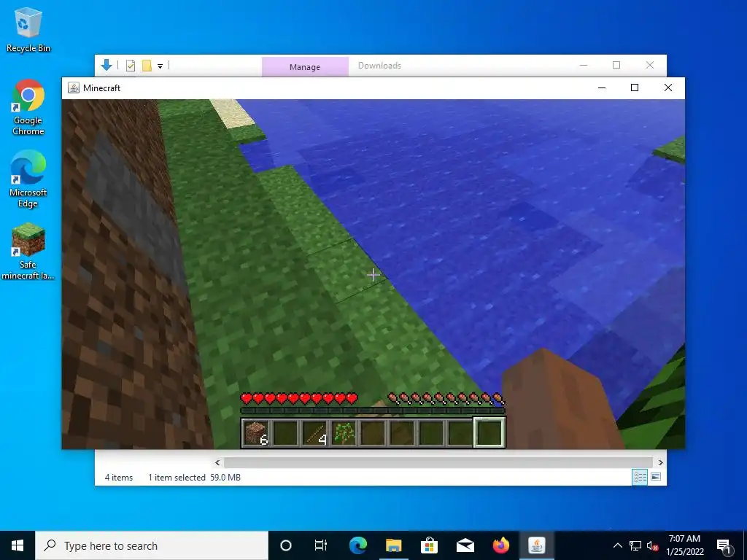Viewport: 747px width, 560px height.
Task: Select the oak sapling hotbar slot
Action: 344,432
